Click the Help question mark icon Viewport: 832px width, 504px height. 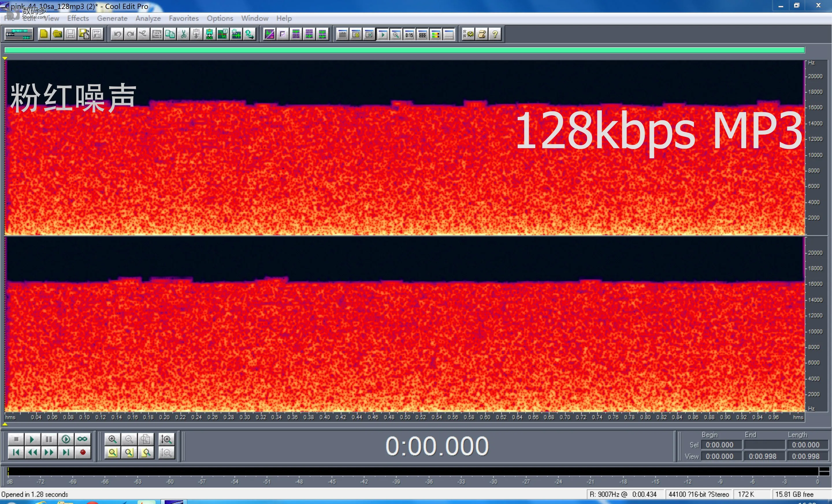coord(495,34)
